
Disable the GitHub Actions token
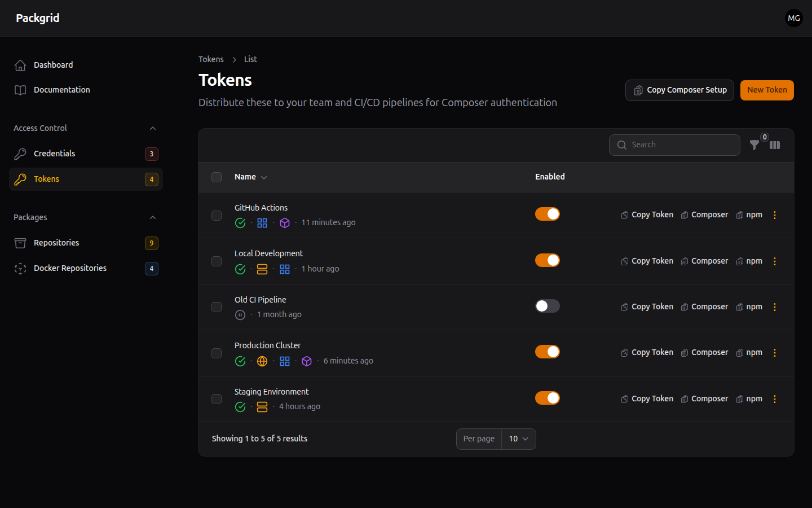pyautogui.click(x=548, y=214)
